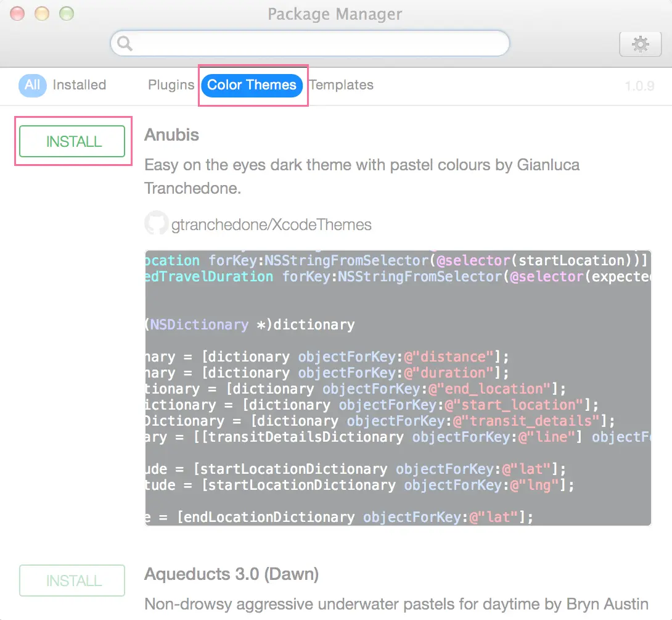Focus the package search field
The width and height of the screenshot is (672, 620).
tap(310, 43)
